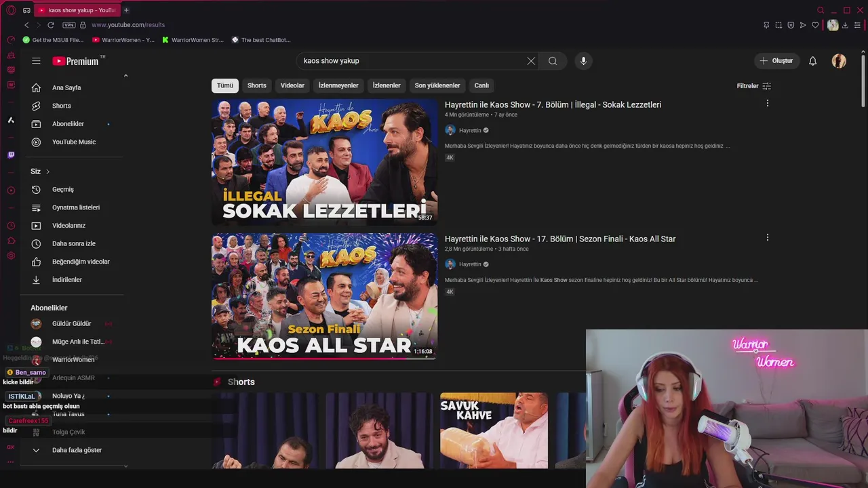Viewport: 868px width, 488px height.
Task: Click the site security lock icon
Action: tap(83, 25)
